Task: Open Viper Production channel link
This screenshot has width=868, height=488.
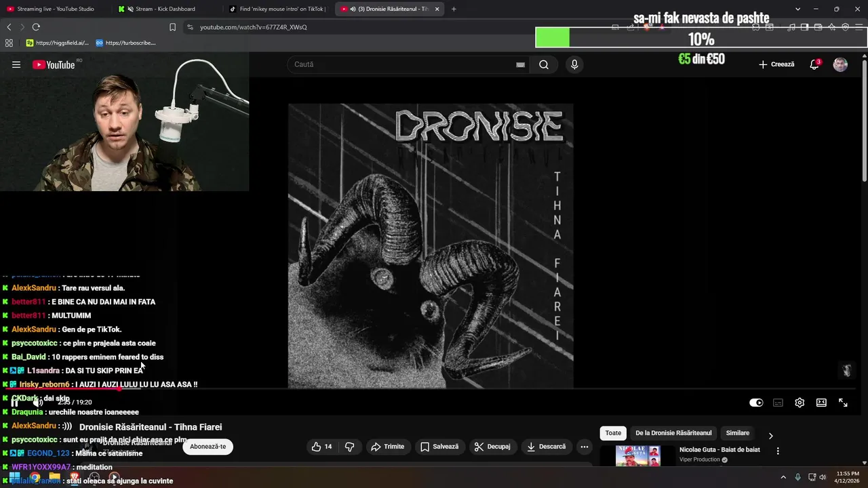Action: coord(700,460)
